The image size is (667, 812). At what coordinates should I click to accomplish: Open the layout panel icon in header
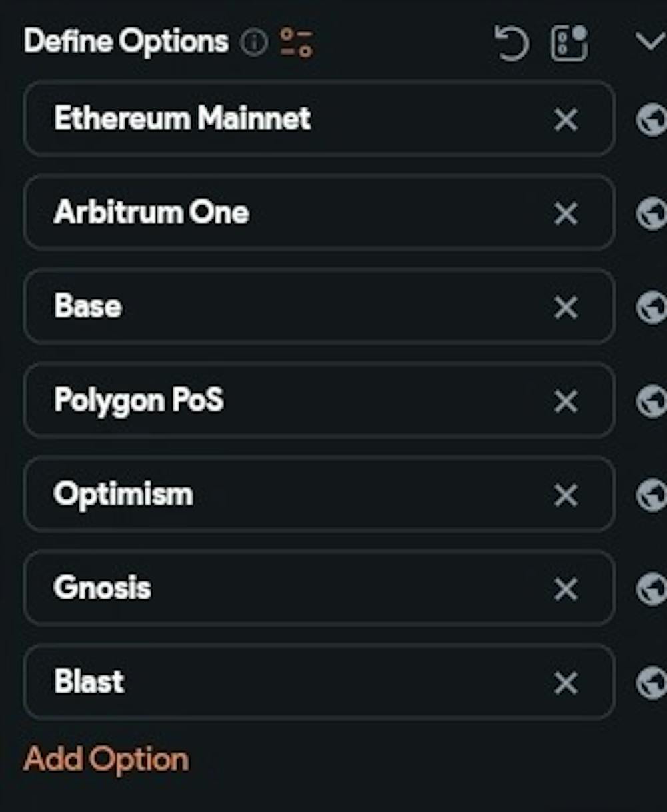click(x=570, y=43)
